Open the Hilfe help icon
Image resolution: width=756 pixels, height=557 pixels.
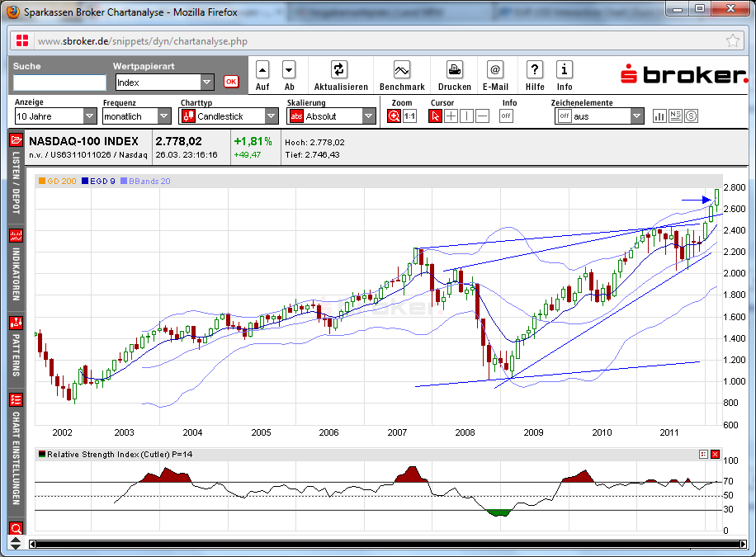(534, 70)
